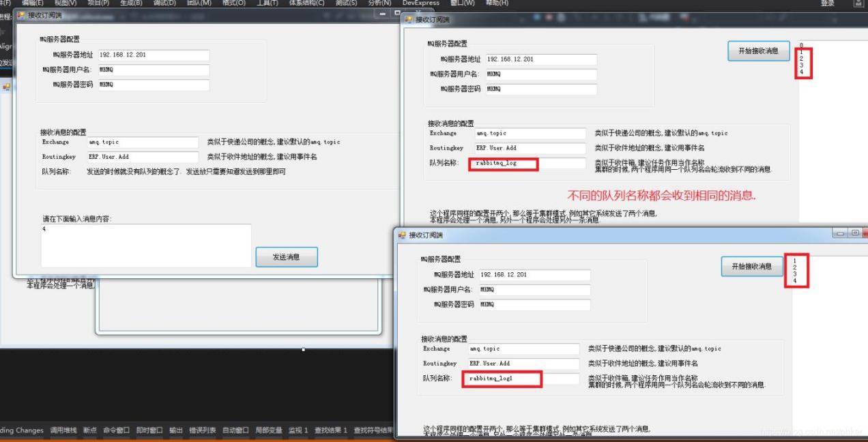Open the 错误列表 panel

[x=201, y=430]
